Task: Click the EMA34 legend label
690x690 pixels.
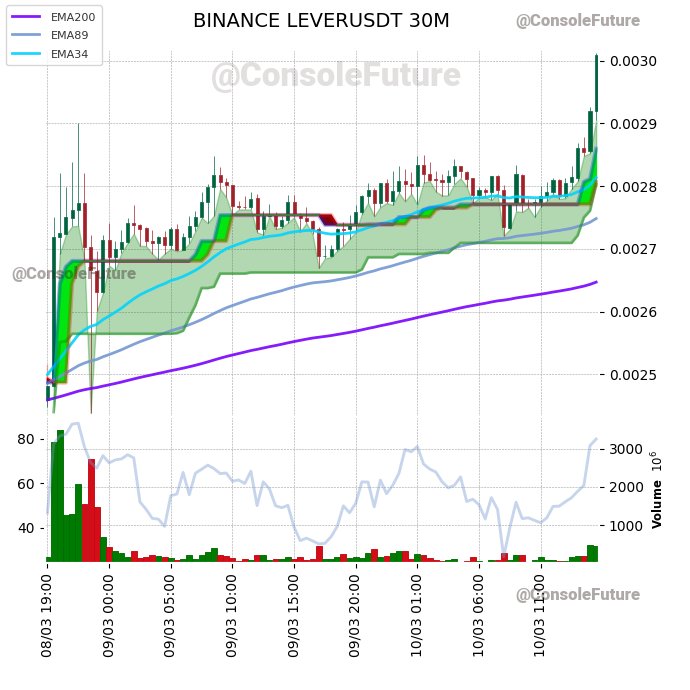Action: (x=70, y=54)
